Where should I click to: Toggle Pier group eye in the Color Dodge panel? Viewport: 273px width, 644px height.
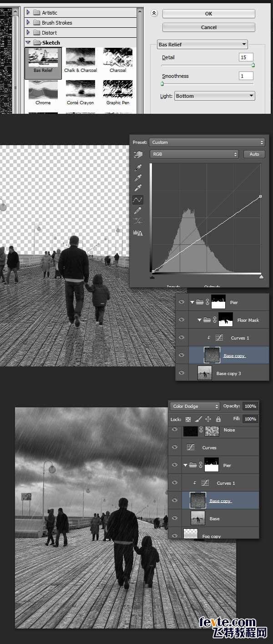click(175, 465)
